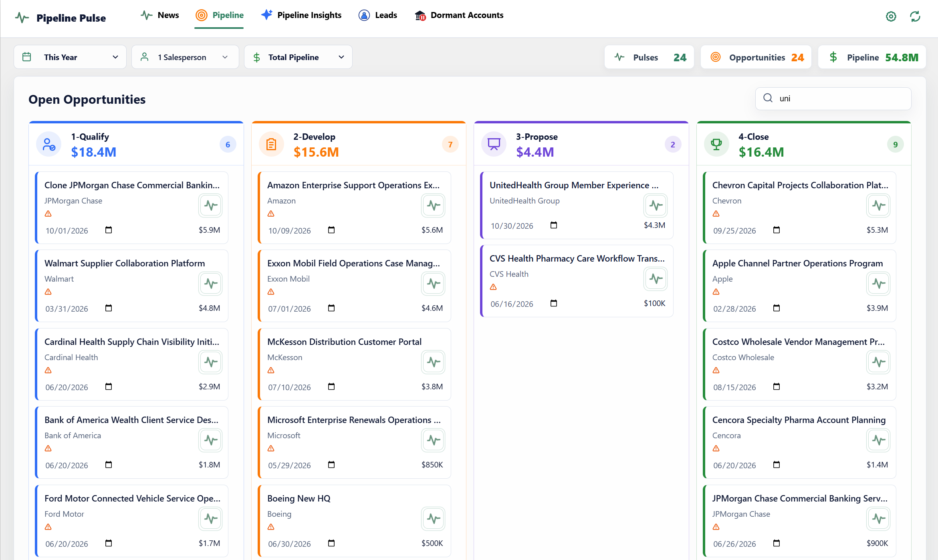
Task: Click the refresh icon in header
Action: pos(915,16)
